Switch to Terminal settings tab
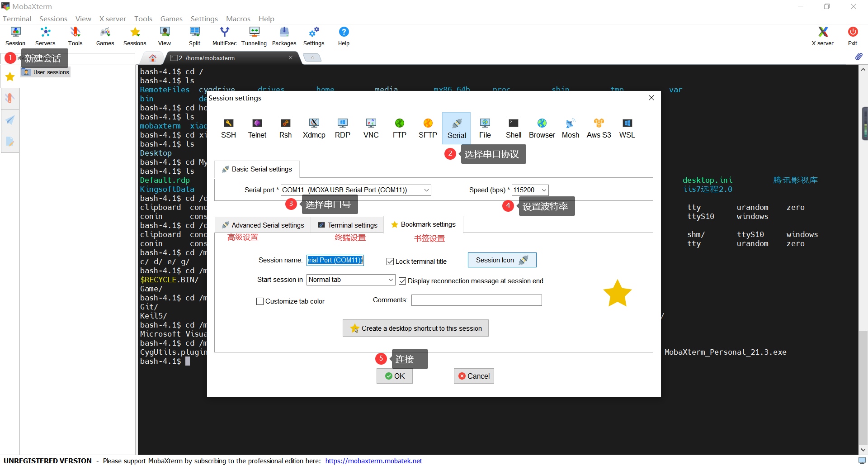This screenshot has width=868, height=466. click(x=348, y=225)
